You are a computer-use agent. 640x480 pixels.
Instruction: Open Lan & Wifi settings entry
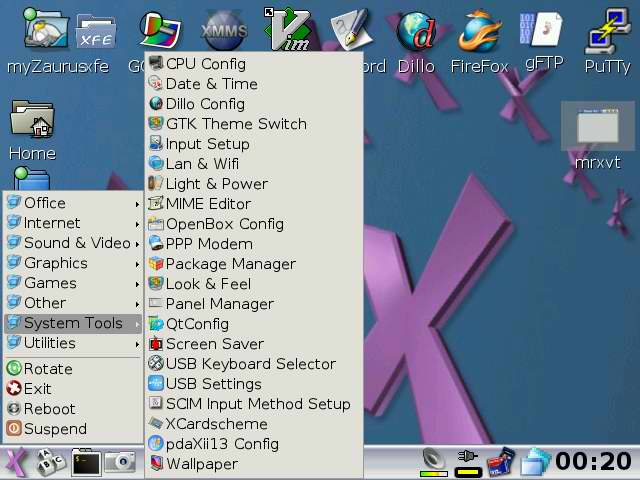pyautogui.click(x=201, y=164)
